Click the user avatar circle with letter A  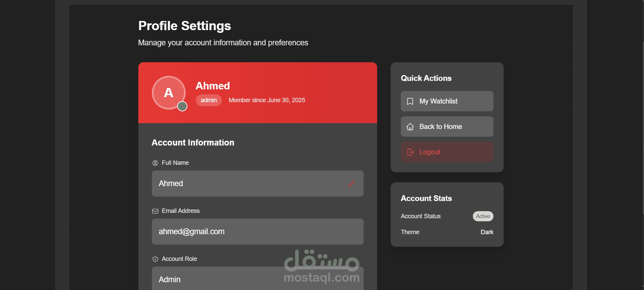168,92
